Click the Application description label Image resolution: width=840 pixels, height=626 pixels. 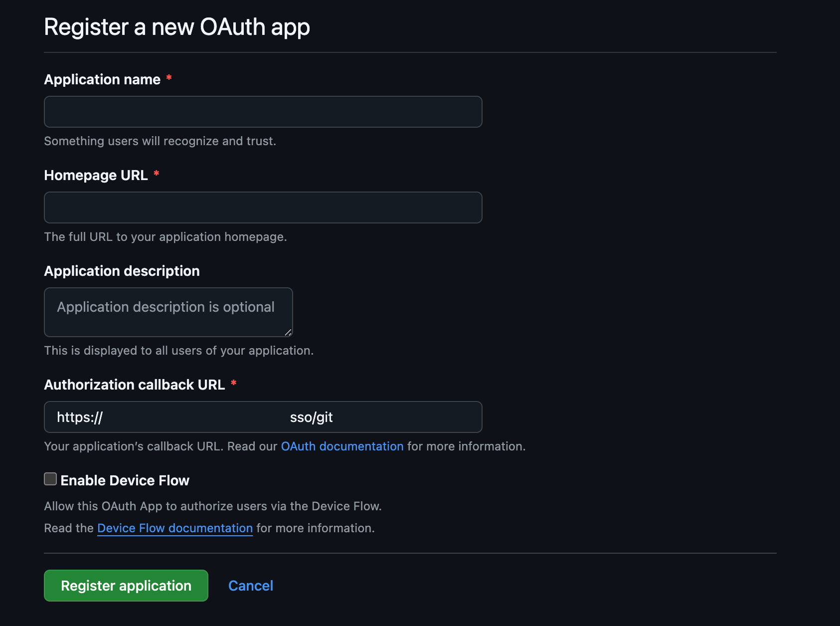tap(122, 271)
